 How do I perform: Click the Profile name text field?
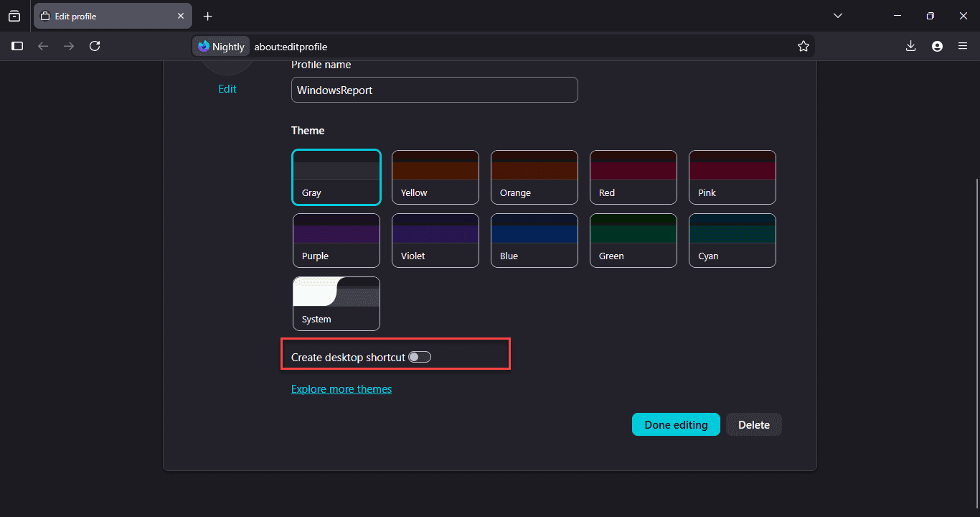[434, 90]
